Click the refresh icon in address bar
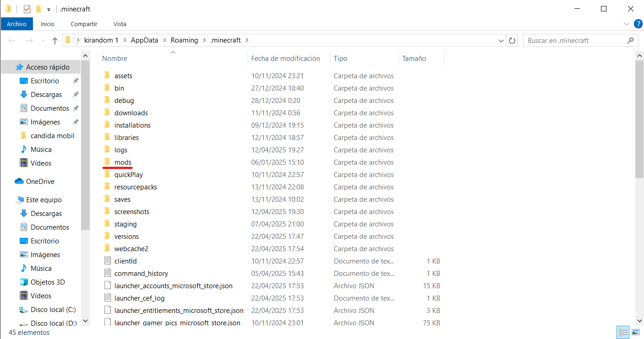Viewport: 644px width, 339px height. point(512,40)
